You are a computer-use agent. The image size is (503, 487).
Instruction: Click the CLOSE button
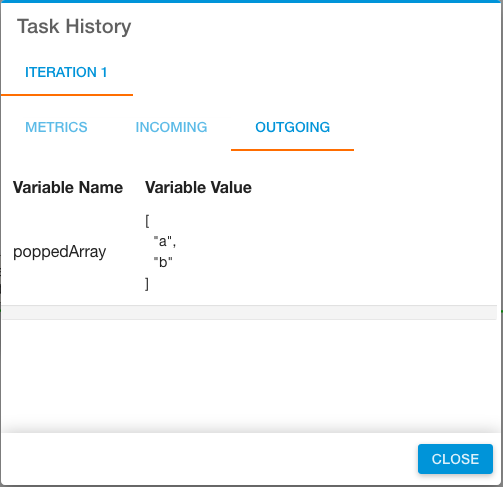[455, 459]
